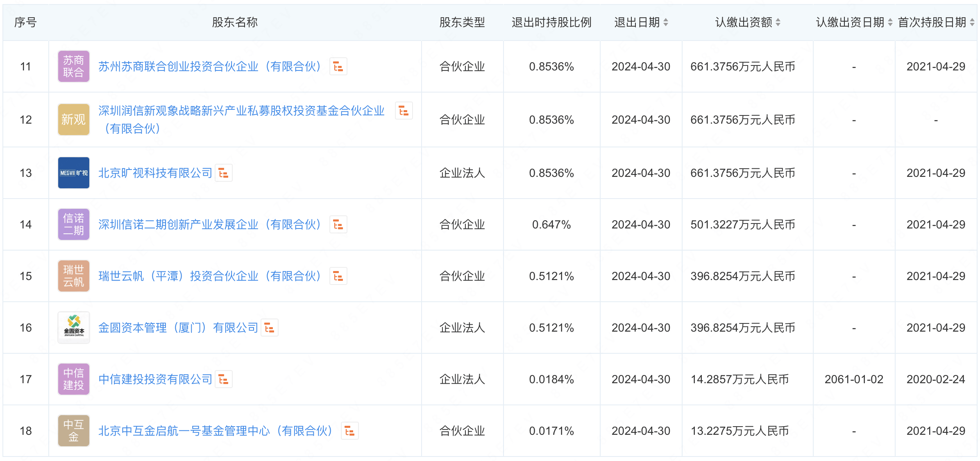Click the 信诺二期 logo thumbnail
The height and width of the screenshot is (461, 980).
pos(74,224)
